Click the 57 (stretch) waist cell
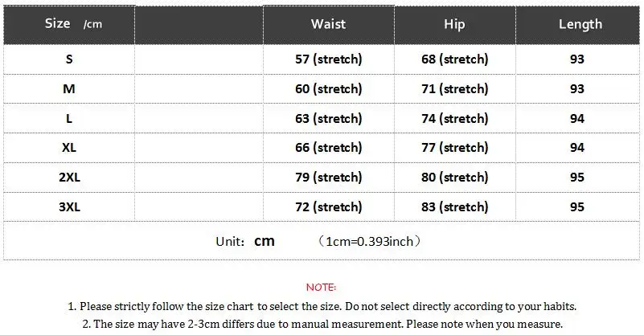This screenshot has width=644, height=335. point(329,59)
